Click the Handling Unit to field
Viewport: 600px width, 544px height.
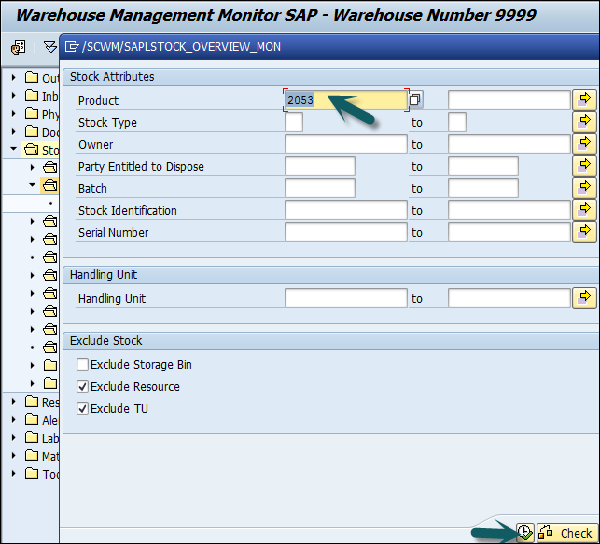coord(509,298)
